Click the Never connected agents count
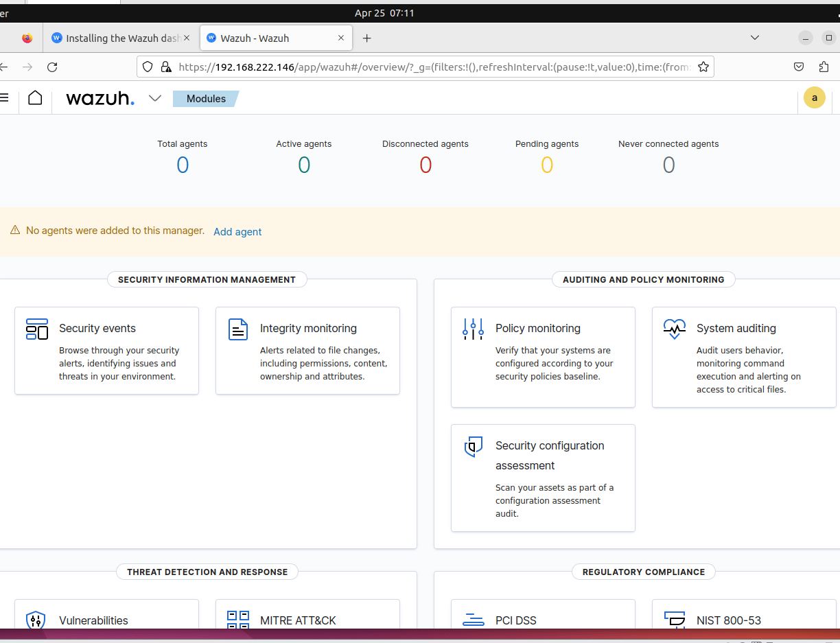840x643 pixels. point(668,165)
